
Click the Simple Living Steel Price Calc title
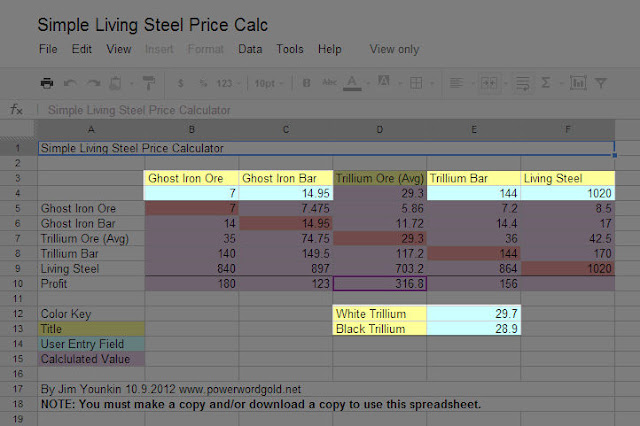pyautogui.click(x=152, y=23)
